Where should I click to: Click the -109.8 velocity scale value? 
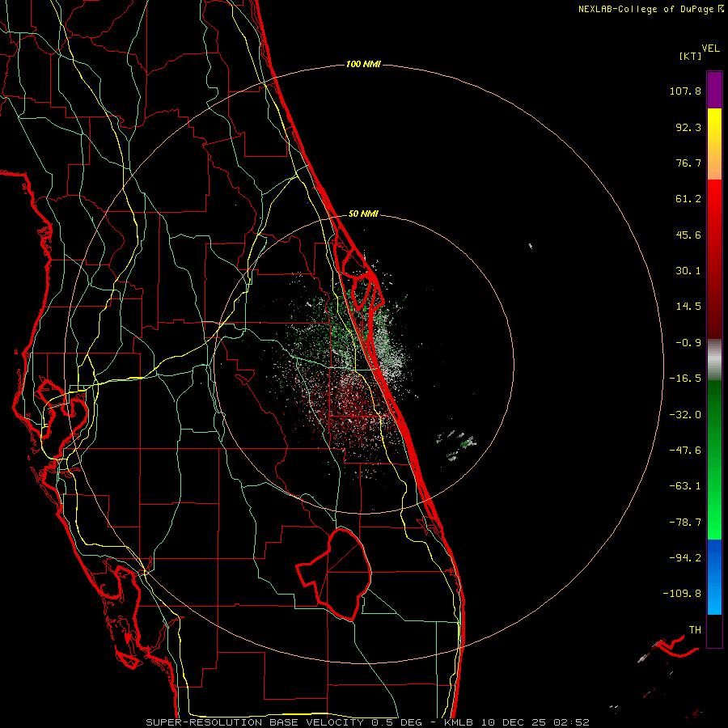coord(682,594)
